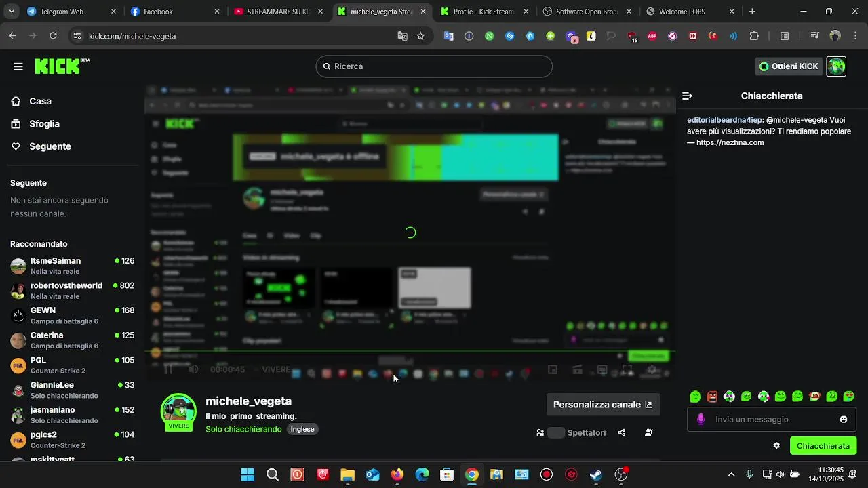Toggle the player fullscreen mode
The height and width of the screenshot is (488, 868).
point(627,370)
